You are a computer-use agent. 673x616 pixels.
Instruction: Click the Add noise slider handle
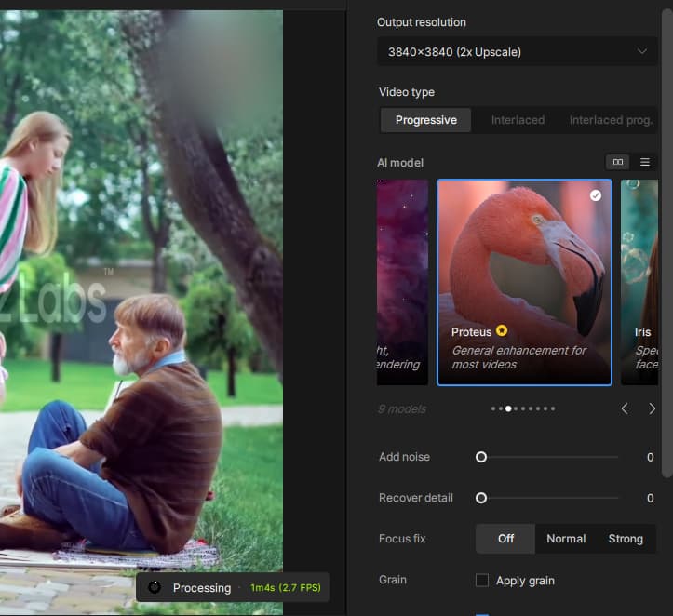click(481, 457)
